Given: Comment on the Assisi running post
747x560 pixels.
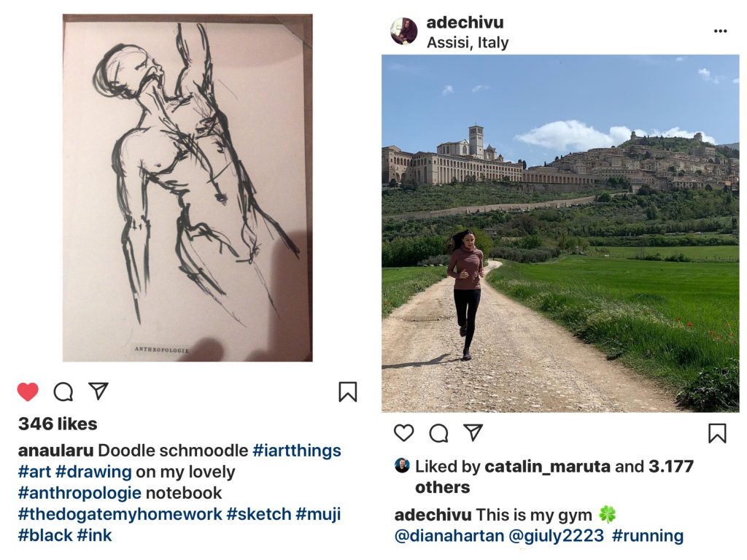Looking at the screenshot, I should point(438,433).
